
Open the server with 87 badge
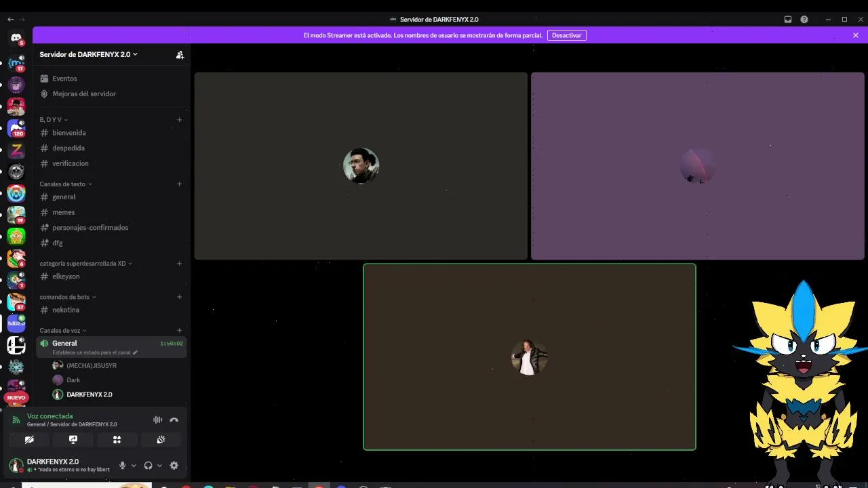pyautogui.click(x=16, y=302)
